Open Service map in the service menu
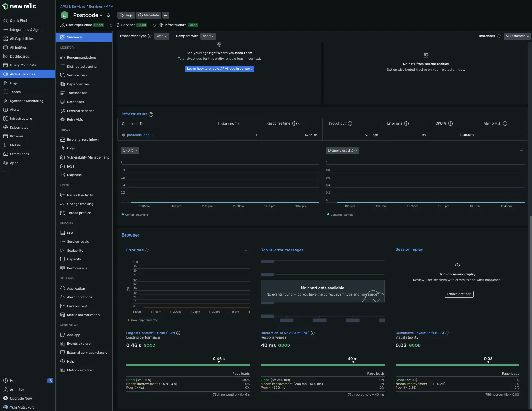This screenshot has height=411, width=532. 77,75
